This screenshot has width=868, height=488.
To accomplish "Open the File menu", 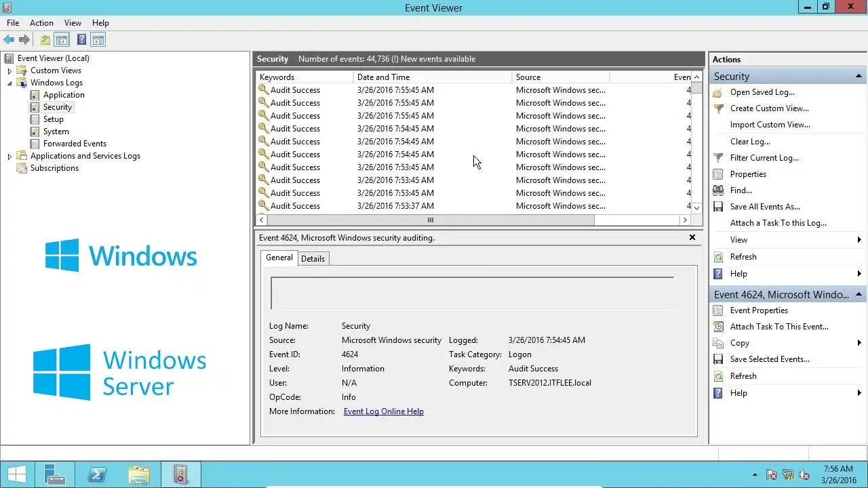I will coord(13,23).
